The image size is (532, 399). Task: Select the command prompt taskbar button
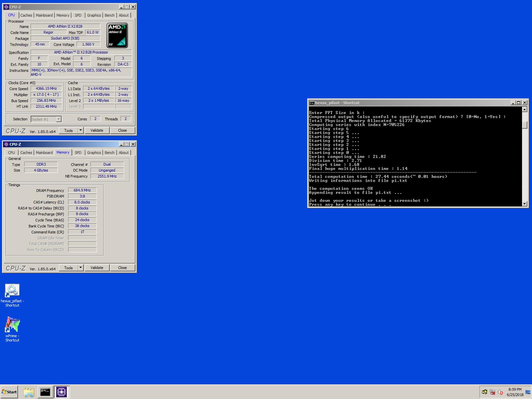pyautogui.click(x=45, y=392)
